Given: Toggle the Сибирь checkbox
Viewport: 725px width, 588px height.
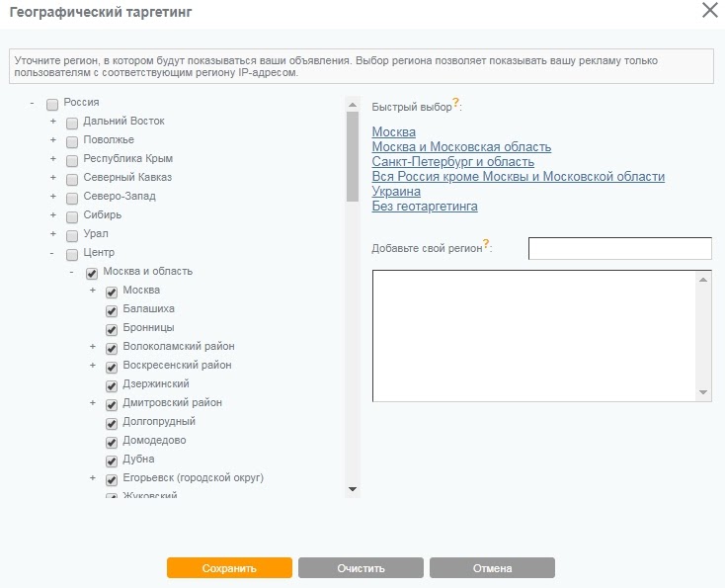Looking at the screenshot, I should point(72,215).
